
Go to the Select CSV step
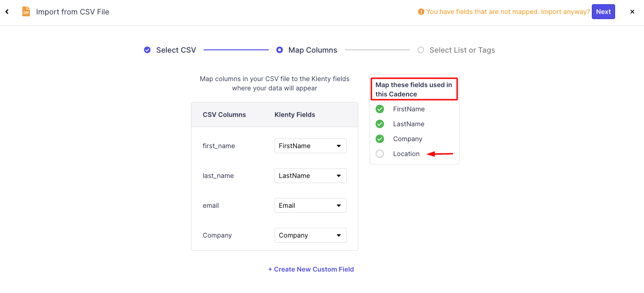pyautogui.click(x=176, y=50)
